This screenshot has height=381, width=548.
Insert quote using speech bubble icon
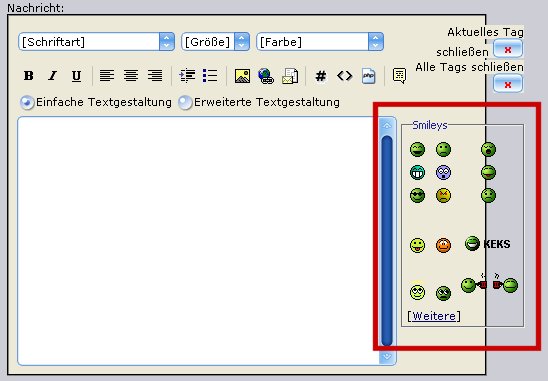[399, 76]
